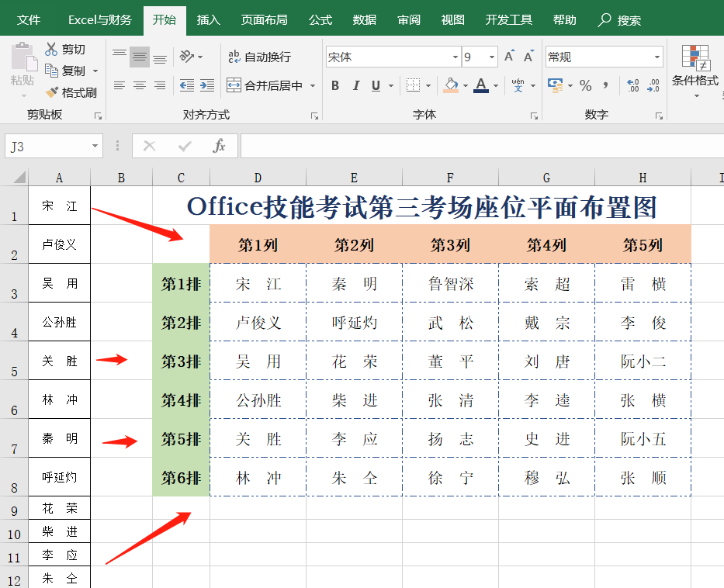Switch to the 公式 Formulas tab
This screenshot has width=724, height=588.
[320, 20]
